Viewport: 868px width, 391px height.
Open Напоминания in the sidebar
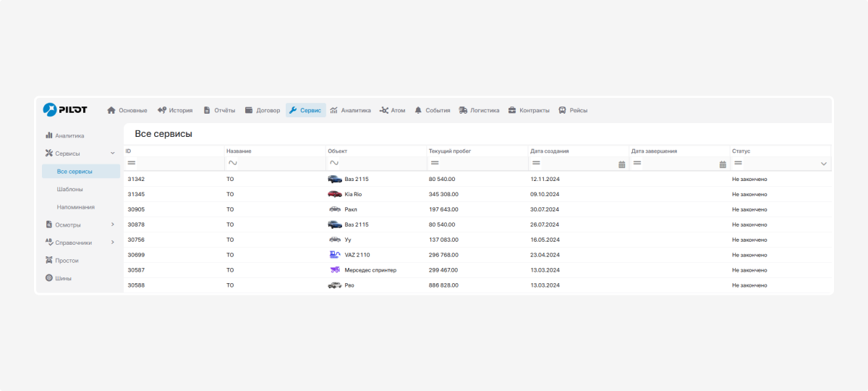pyautogui.click(x=75, y=207)
